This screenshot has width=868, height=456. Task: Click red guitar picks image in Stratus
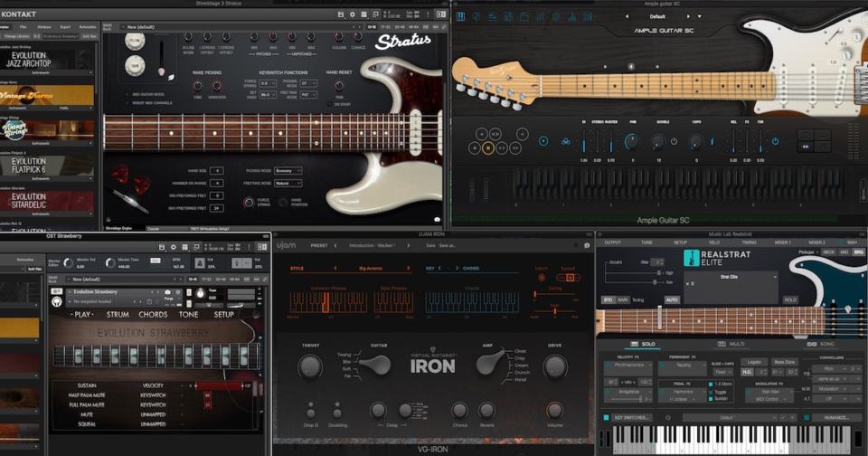tap(132, 179)
